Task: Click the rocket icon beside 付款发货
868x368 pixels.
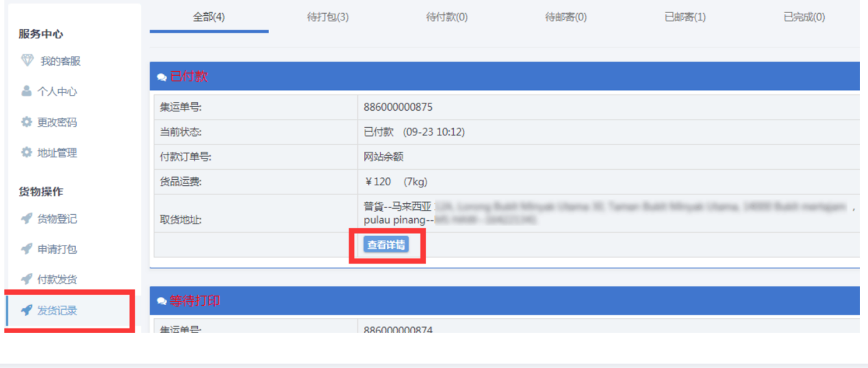Action: coord(27,279)
